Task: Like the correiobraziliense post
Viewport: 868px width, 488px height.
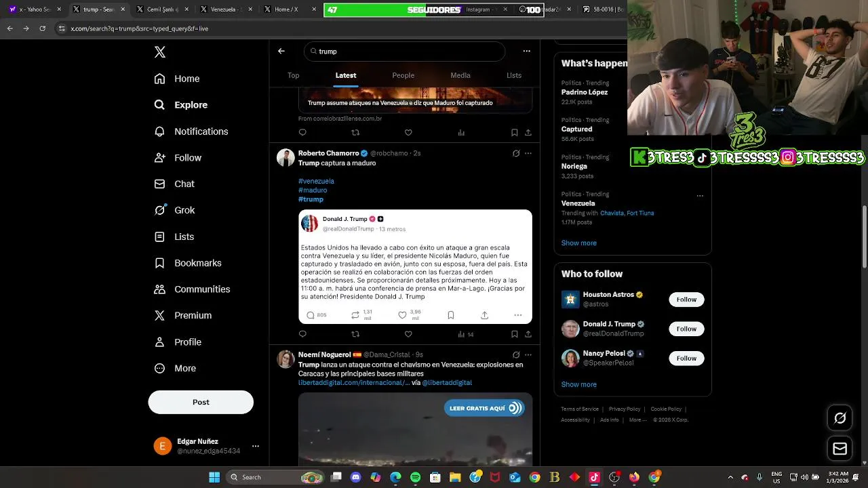Action: [x=408, y=133]
